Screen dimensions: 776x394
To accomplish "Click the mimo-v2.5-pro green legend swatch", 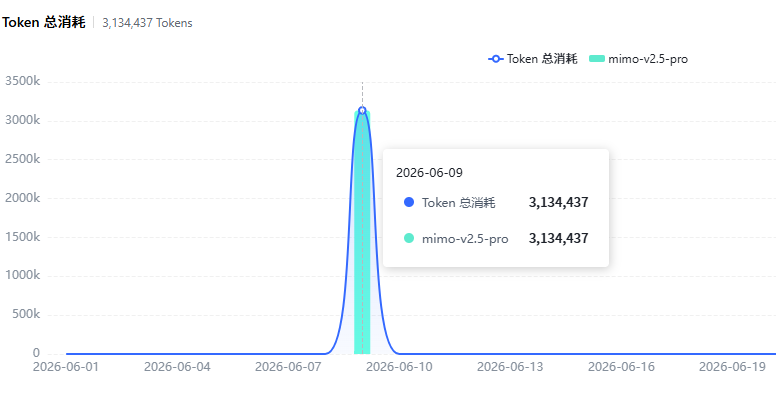I will tap(597, 59).
